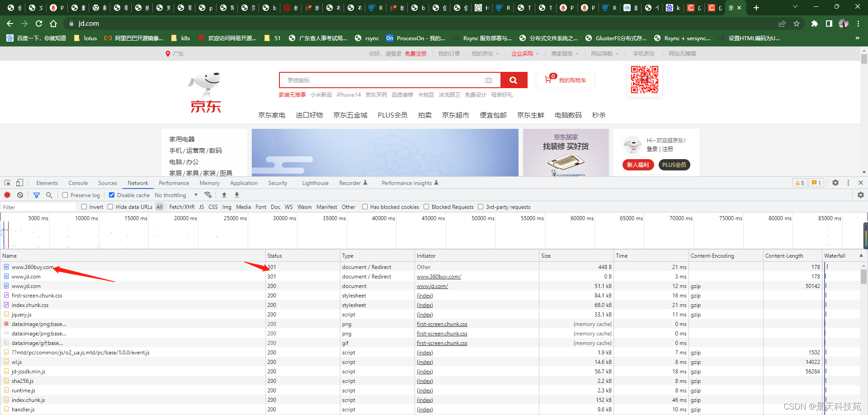The image size is (868, 415).
Task: Open the Lighthouse tab
Action: (x=315, y=183)
